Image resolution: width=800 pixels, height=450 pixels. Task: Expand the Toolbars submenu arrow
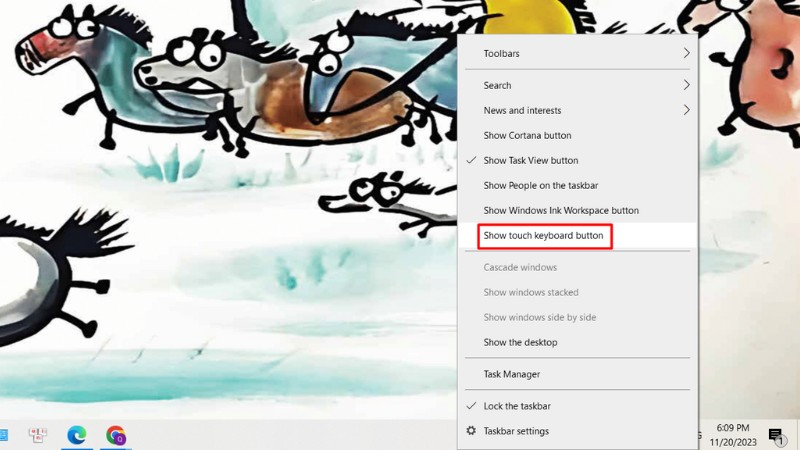[686, 53]
